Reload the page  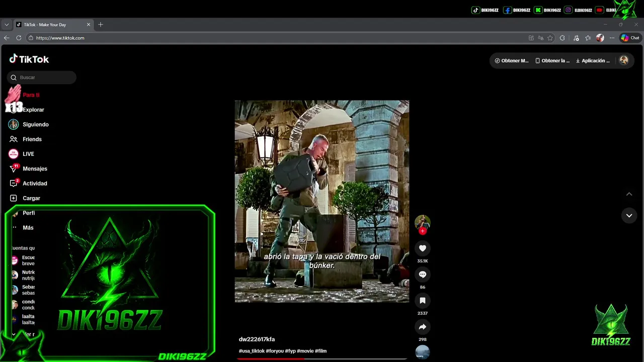pos(19,38)
